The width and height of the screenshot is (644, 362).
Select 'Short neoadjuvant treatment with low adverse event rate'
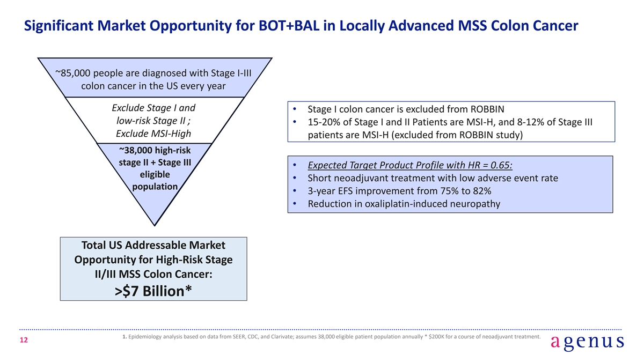point(433,178)
